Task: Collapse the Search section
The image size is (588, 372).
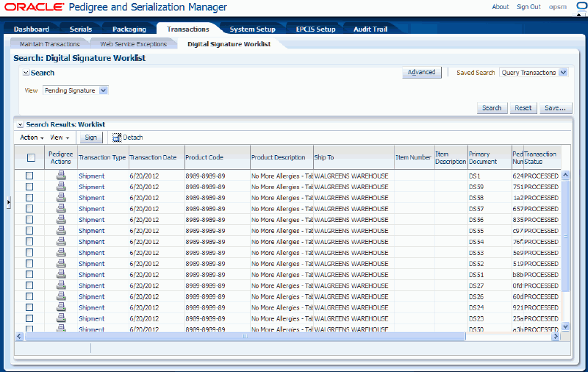Action: 26,73
